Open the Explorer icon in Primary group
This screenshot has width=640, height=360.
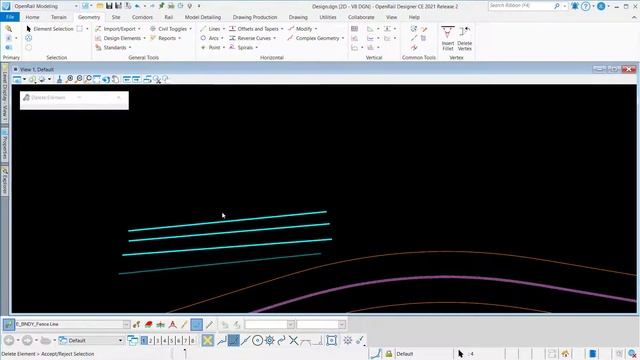point(9,29)
